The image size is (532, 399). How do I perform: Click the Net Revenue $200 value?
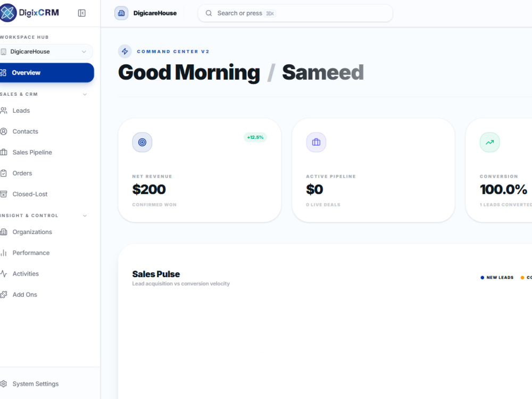(149, 189)
